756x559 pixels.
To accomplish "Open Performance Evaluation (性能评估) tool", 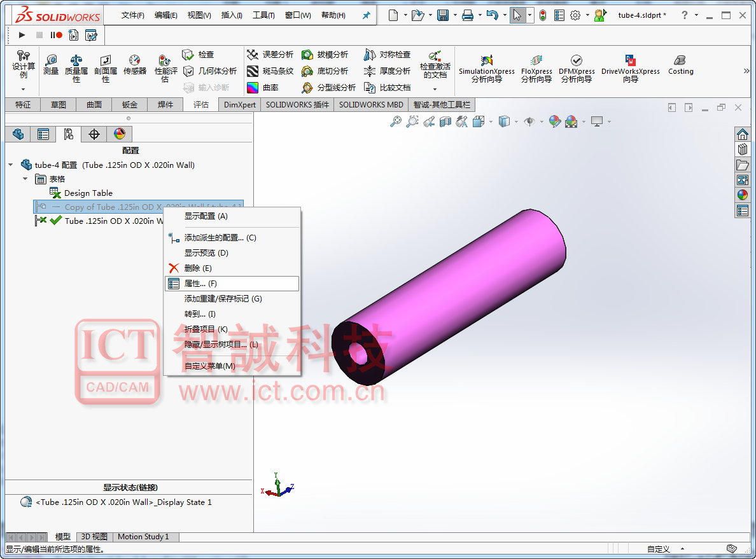I will (165, 69).
